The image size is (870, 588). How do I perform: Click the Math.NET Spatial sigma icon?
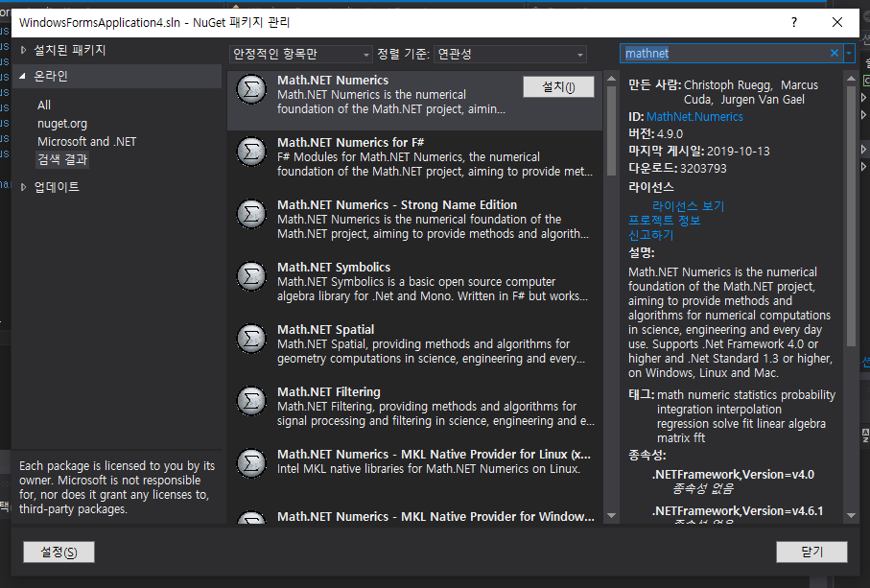pos(251,339)
